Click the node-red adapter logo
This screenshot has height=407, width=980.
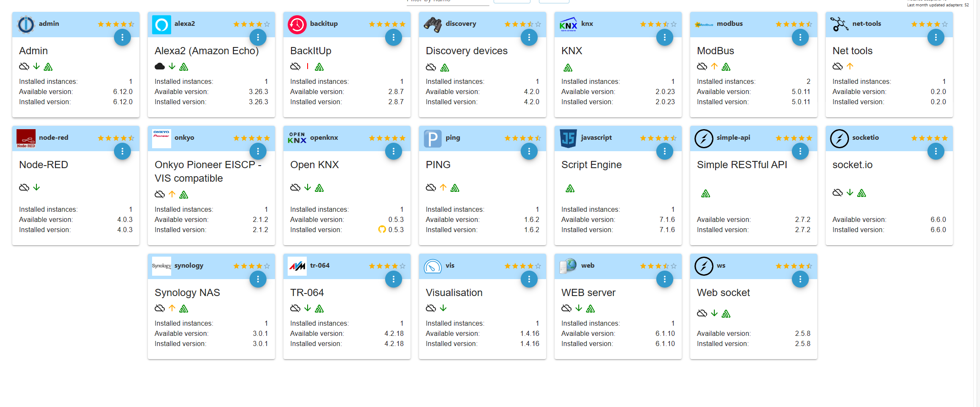(26, 138)
